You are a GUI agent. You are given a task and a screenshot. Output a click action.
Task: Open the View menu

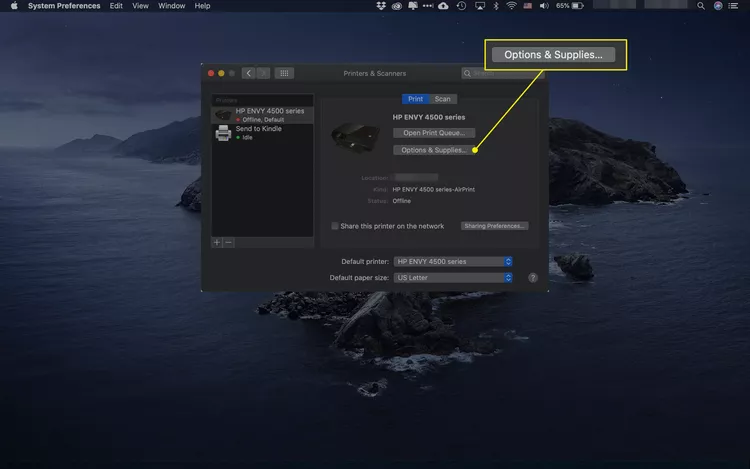pyautogui.click(x=140, y=6)
